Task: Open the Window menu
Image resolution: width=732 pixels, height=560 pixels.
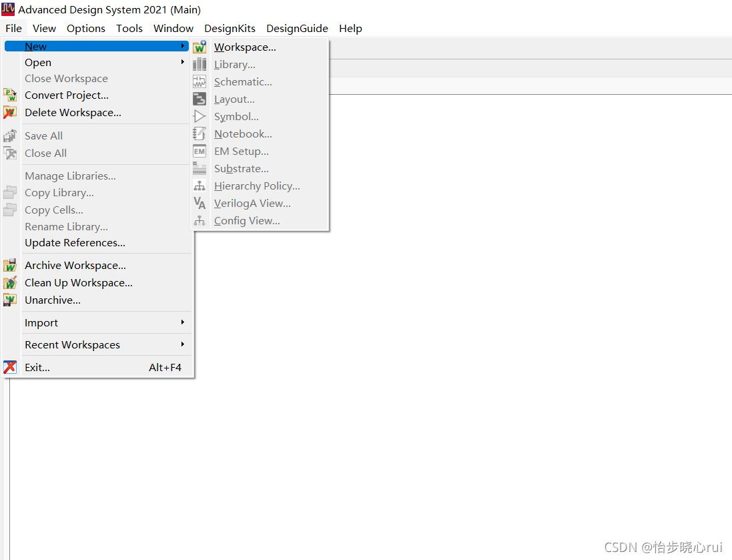Action: click(x=173, y=29)
